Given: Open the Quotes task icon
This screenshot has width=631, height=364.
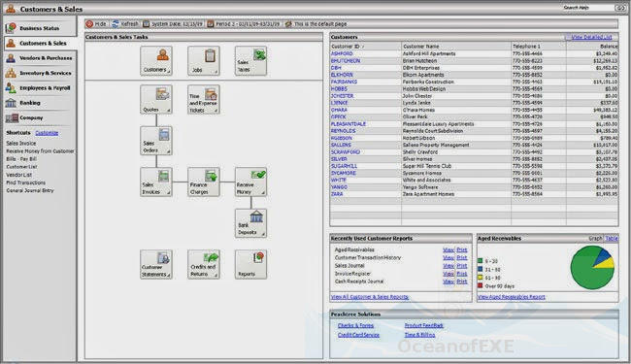Looking at the screenshot, I should (x=156, y=99).
